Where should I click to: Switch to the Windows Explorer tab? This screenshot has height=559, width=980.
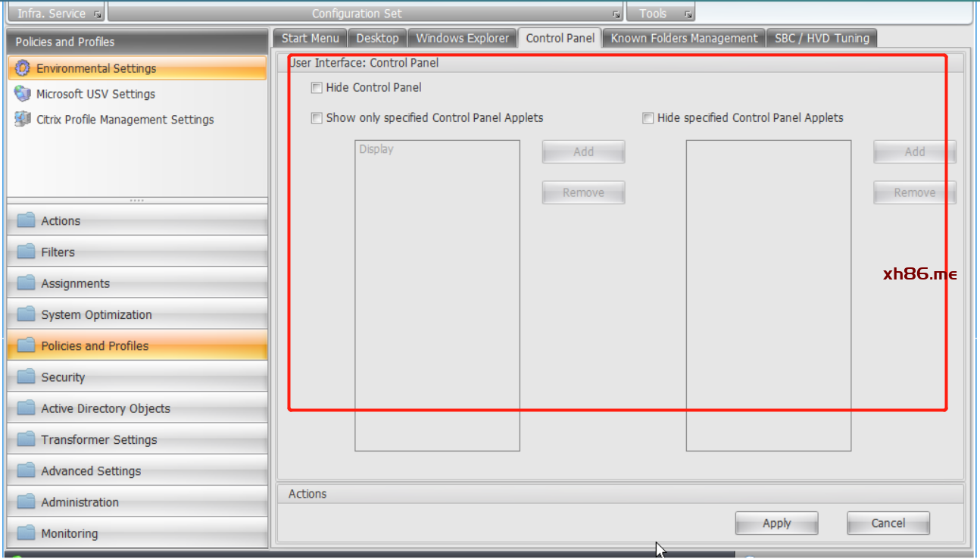coord(462,38)
